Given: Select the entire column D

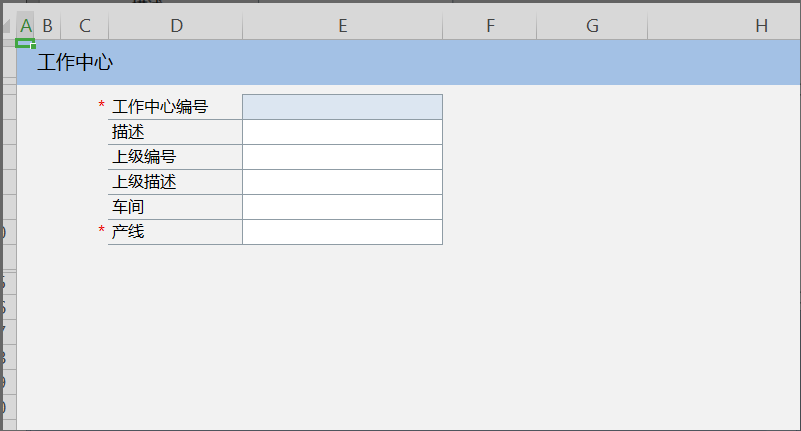Looking at the screenshot, I should [x=176, y=26].
